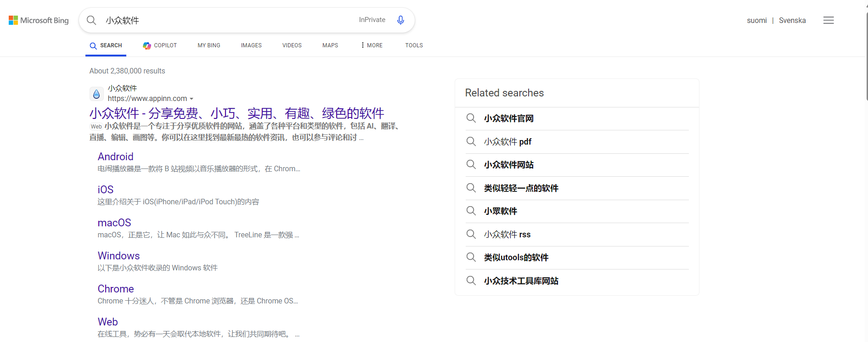Image resolution: width=868 pixels, height=342 pixels.
Task: Switch to the VIDEOS tab
Action: (x=292, y=45)
